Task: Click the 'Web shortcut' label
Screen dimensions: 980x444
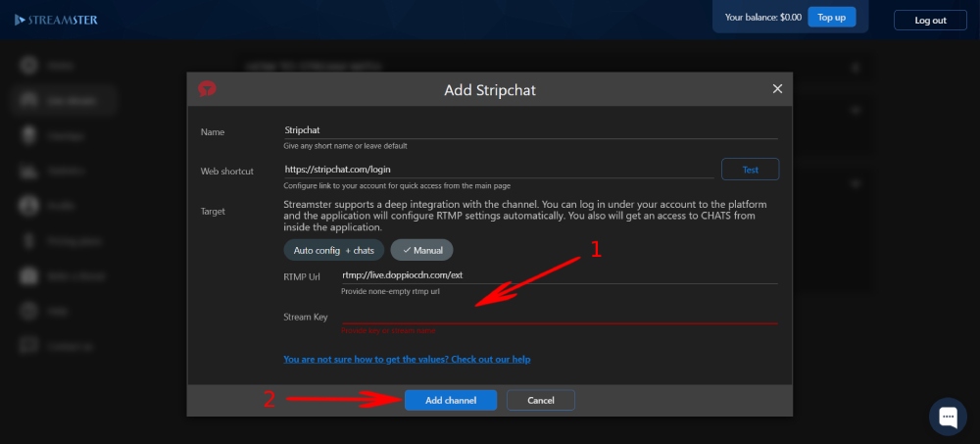Action: [227, 172]
